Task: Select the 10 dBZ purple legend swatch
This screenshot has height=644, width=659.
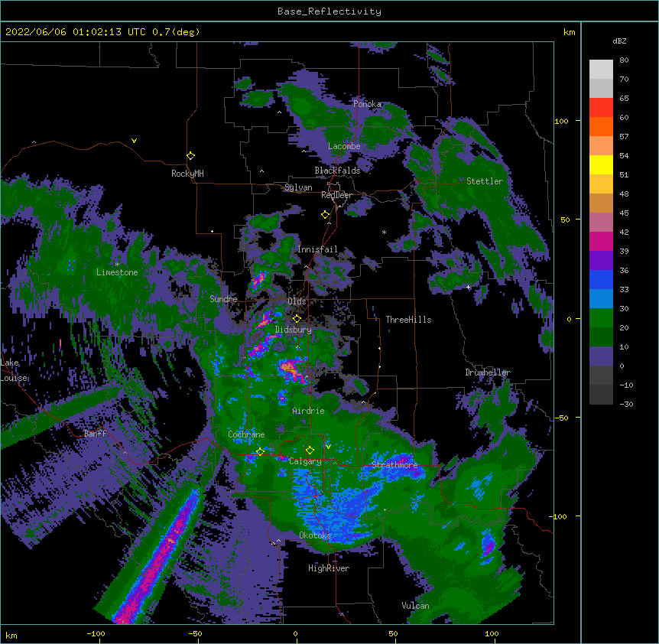Action: [x=601, y=356]
